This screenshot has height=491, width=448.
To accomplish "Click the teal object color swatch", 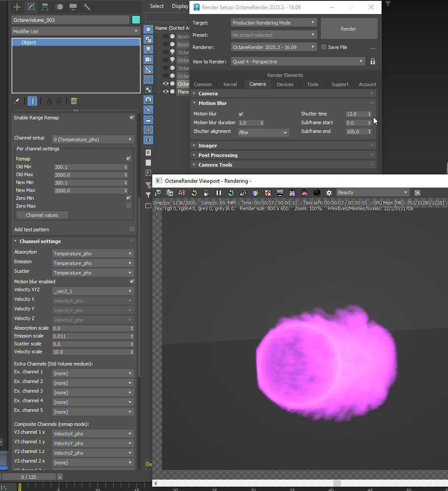I will pos(136,20).
